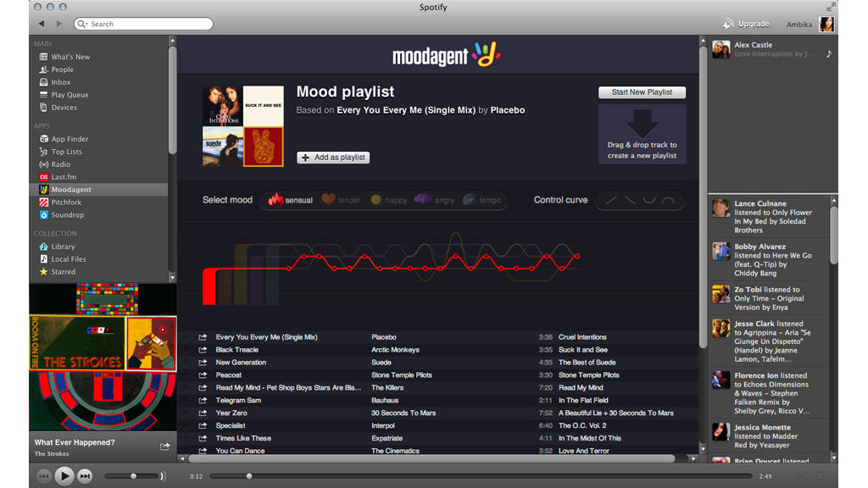868x488 pixels.
Task: Open Every You Every Me (Single Mix) title link
Action: pyautogui.click(x=406, y=110)
